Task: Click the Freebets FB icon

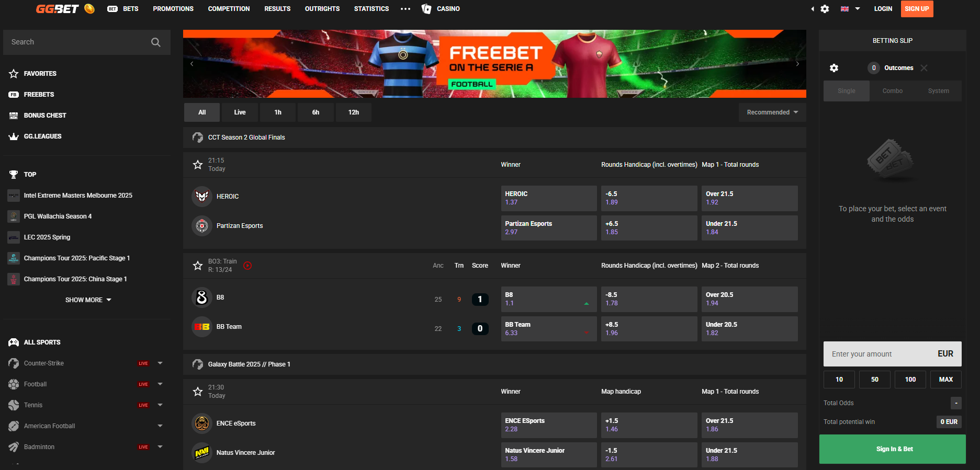Action: 14,95
